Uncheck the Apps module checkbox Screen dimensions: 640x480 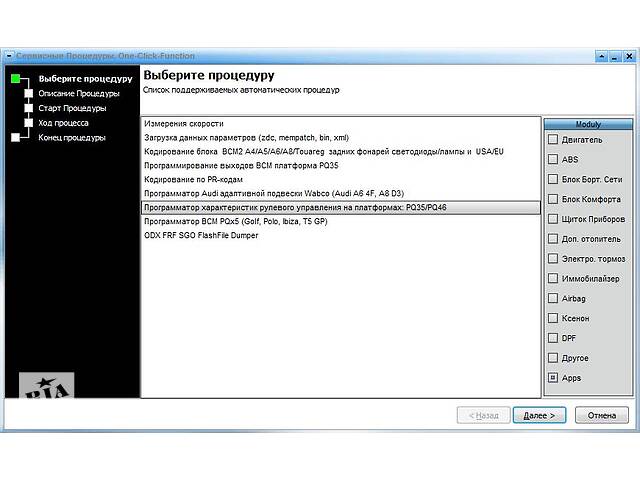(x=553, y=378)
